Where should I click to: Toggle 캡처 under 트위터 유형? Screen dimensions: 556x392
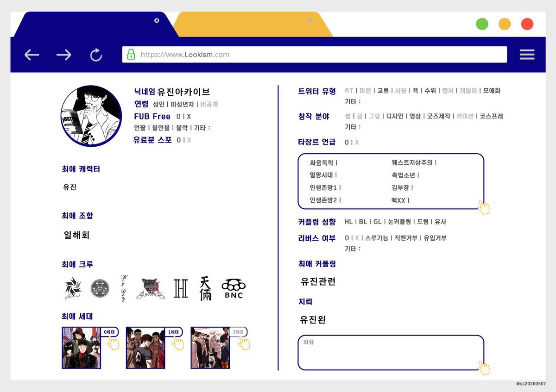click(448, 91)
